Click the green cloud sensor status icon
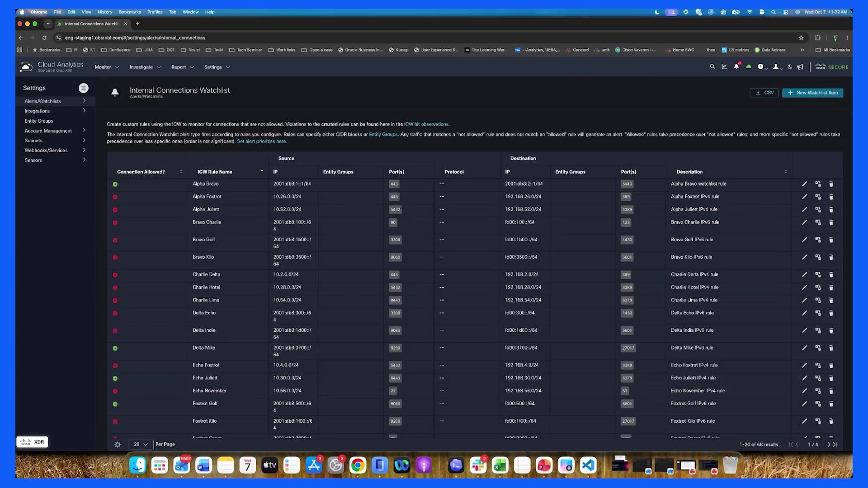This screenshot has height=488, width=868. click(749, 66)
